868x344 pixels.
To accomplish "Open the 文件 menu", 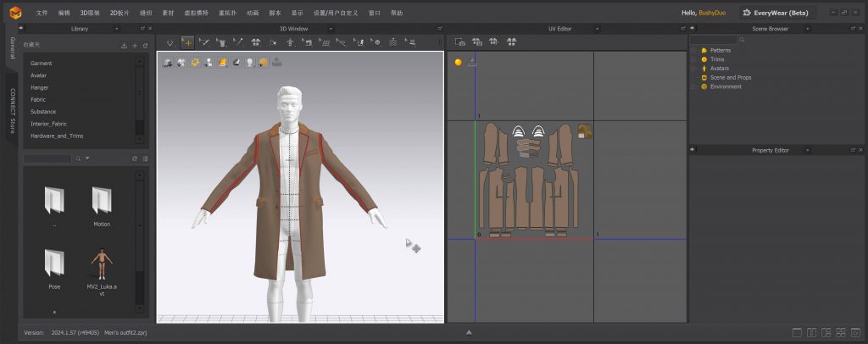I will (x=42, y=14).
